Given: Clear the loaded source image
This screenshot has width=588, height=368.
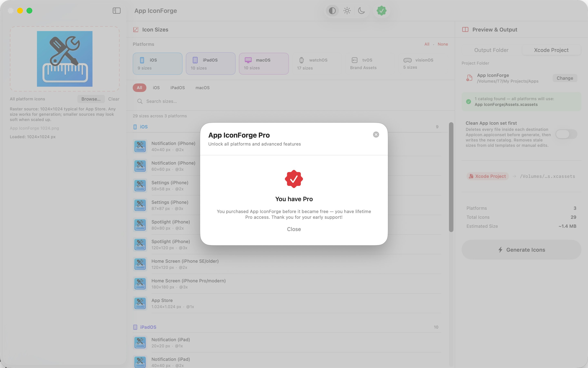Looking at the screenshot, I should [114, 99].
